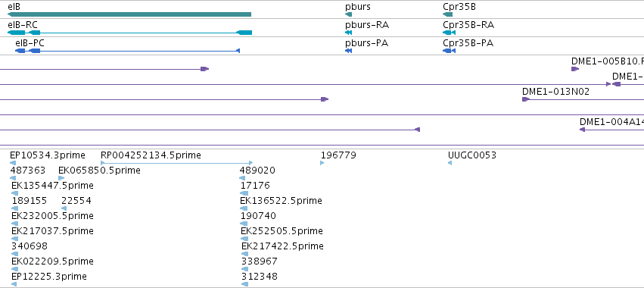Click the EK0658550.5prime feature label
Screen dimensions: 644x288
(x=99, y=171)
